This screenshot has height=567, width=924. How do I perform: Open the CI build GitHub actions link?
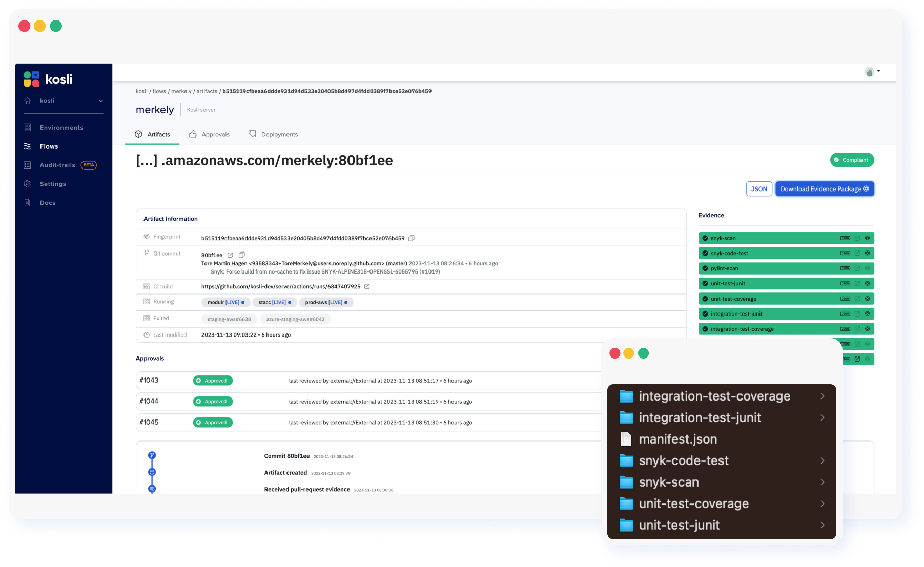[281, 287]
